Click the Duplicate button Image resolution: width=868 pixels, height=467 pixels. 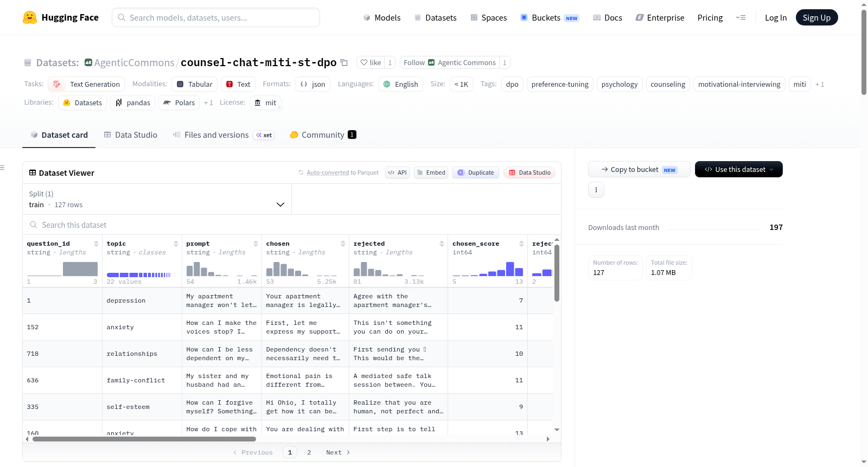(x=475, y=172)
